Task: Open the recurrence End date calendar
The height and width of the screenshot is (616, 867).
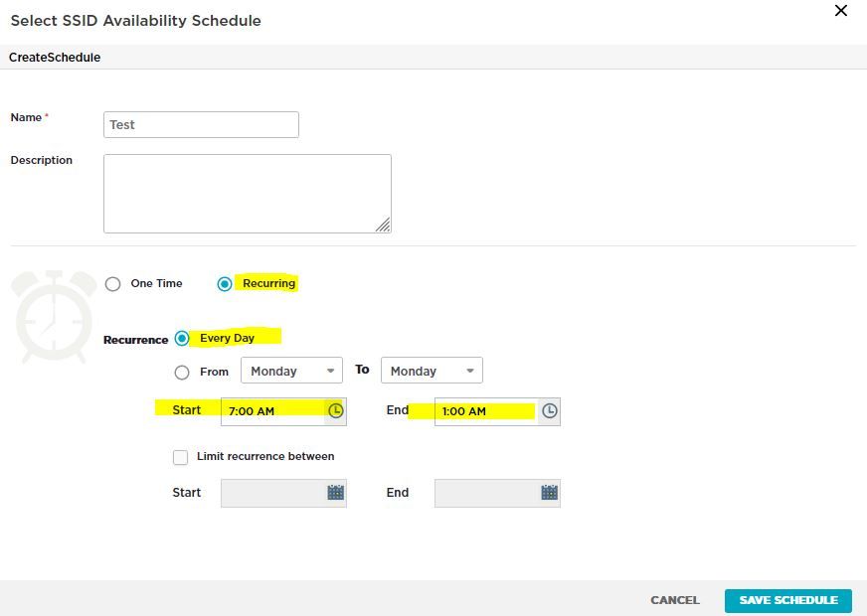Action: pyautogui.click(x=550, y=493)
